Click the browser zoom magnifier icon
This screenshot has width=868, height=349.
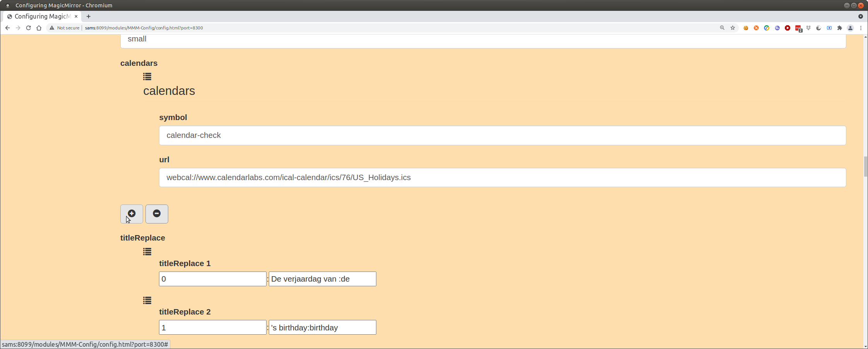click(x=722, y=28)
